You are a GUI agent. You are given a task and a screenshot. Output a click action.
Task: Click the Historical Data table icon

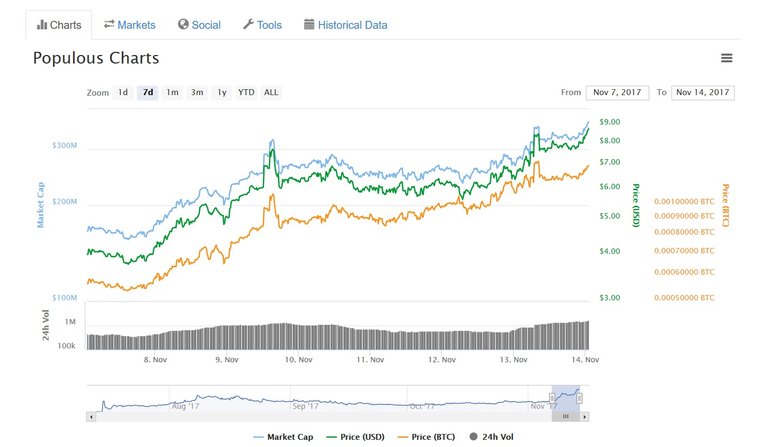coord(309,24)
